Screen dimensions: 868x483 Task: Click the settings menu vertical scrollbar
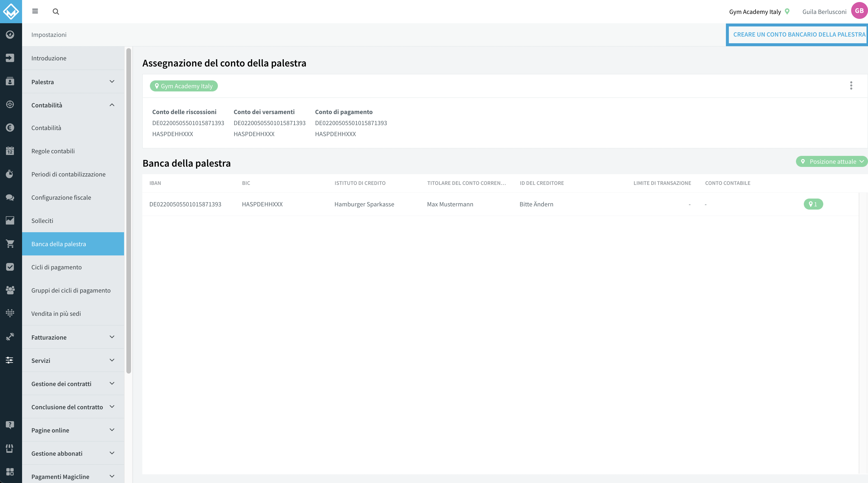(128, 211)
